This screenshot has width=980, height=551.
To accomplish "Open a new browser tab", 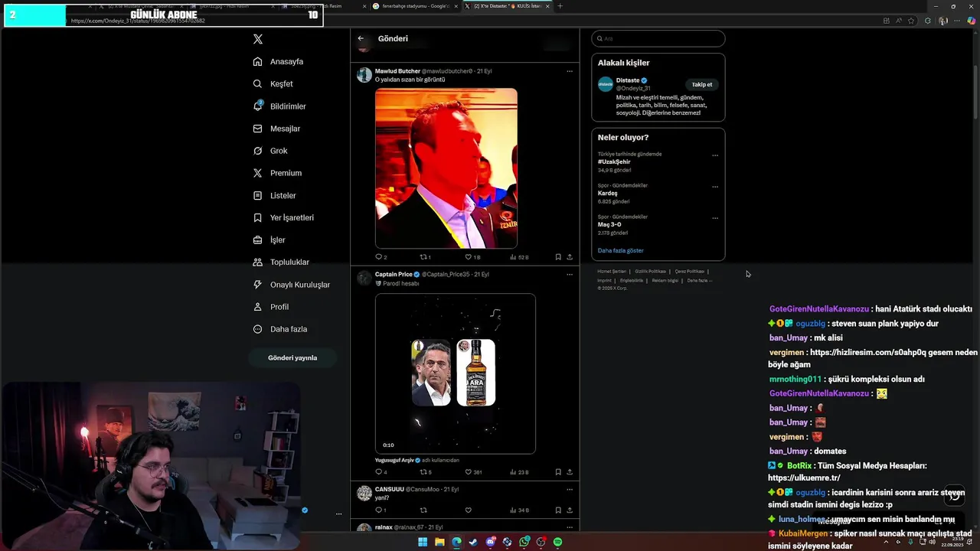I will 560,6.
